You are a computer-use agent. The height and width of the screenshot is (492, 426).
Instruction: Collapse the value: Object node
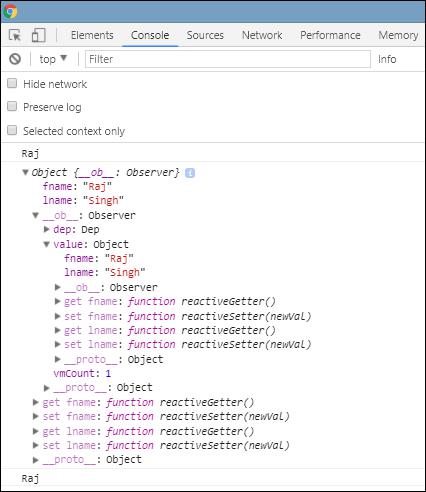point(47,244)
